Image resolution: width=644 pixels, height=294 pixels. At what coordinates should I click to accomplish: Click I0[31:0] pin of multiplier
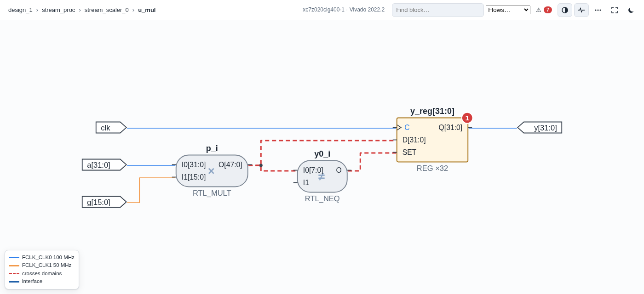coord(194,165)
